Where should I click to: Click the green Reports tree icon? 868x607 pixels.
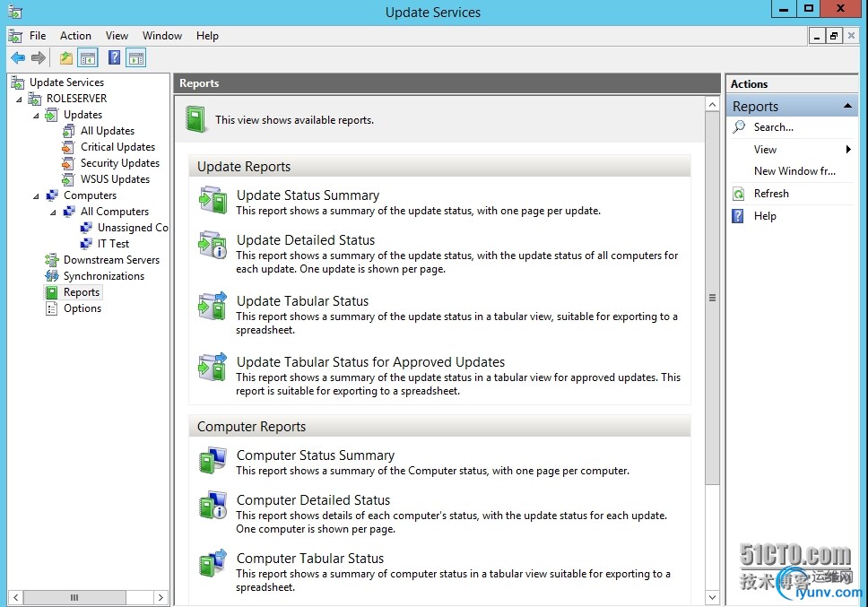point(51,292)
